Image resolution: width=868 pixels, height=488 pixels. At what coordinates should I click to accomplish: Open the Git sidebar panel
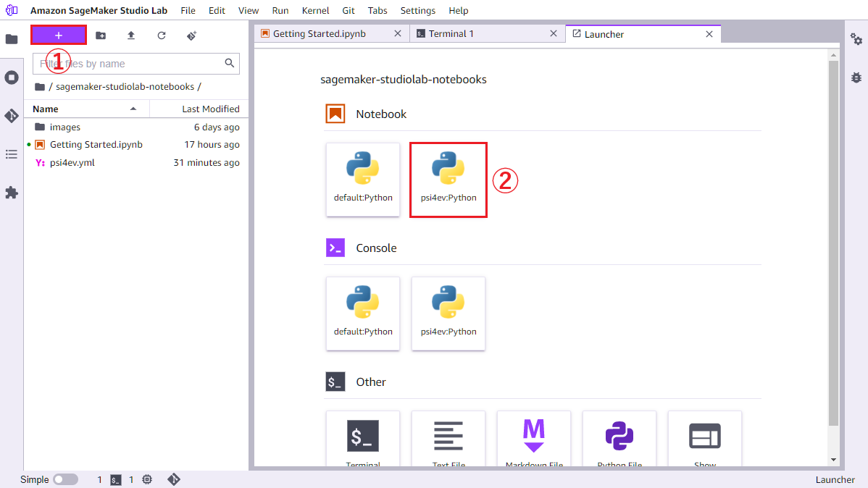pyautogui.click(x=12, y=115)
